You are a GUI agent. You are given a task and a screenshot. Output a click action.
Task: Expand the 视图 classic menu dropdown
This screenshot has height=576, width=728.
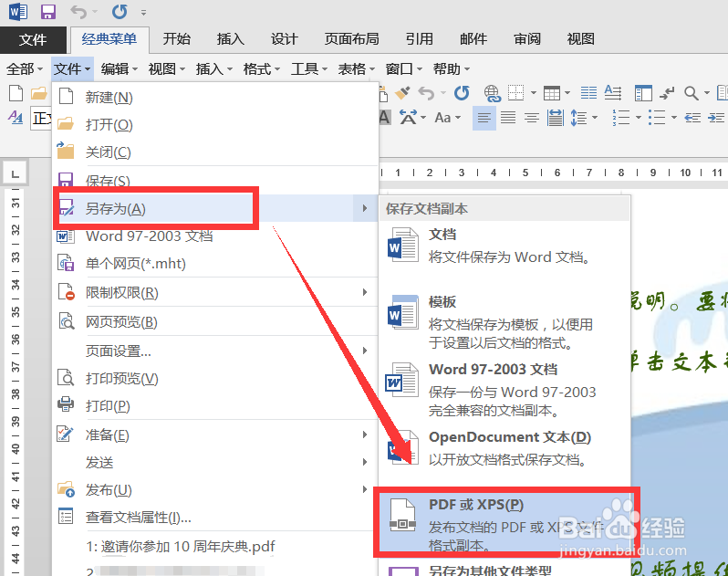[167, 69]
